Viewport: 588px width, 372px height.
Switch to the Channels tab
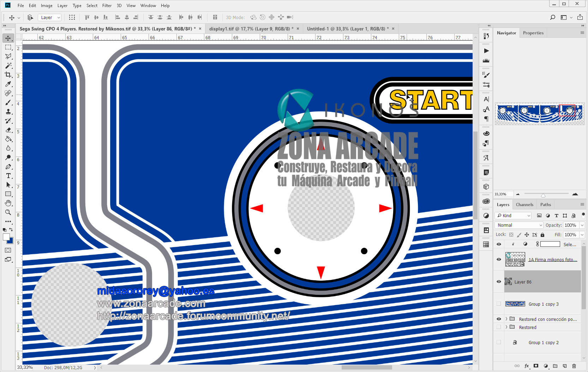tap(524, 205)
